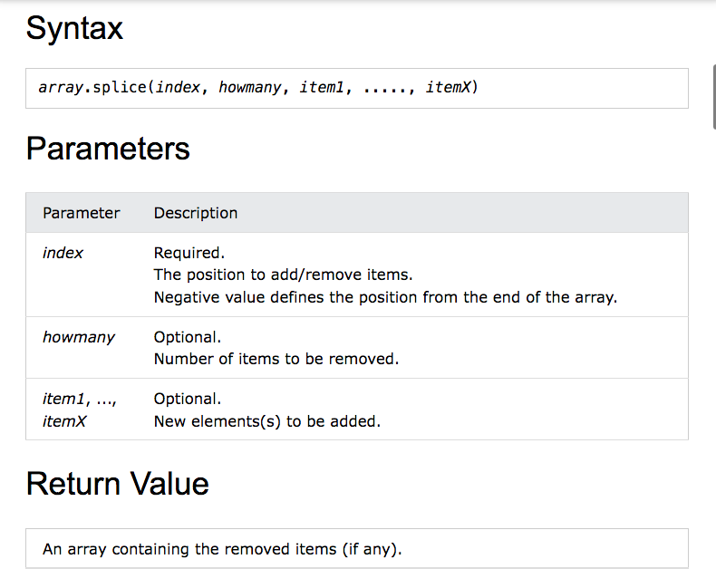
Task: Click the word 'Required.' in index row
Action: [x=189, y=253]
